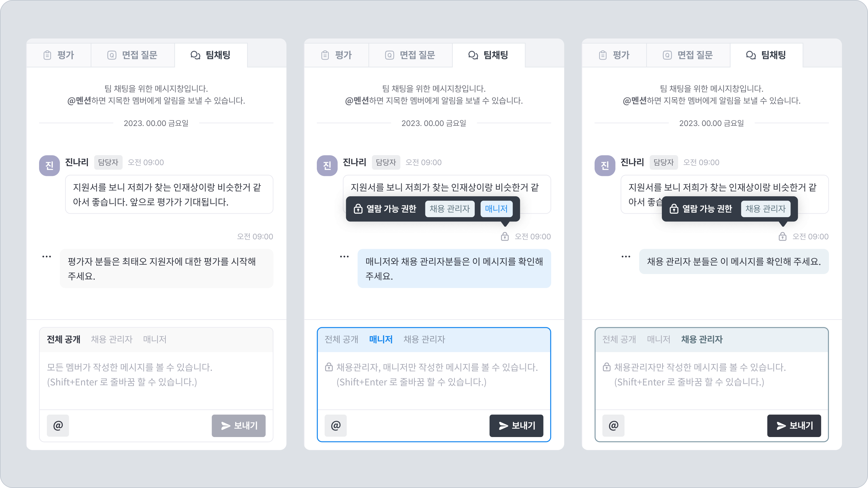Click the grayed-out 보내기 send button
This screenshot has height=488, width=868.
tap(239, 425)
